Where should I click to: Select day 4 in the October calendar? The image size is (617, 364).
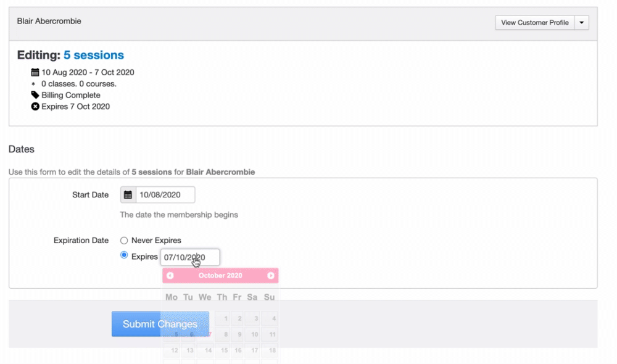pyautogui.click(x=269, y=319)
